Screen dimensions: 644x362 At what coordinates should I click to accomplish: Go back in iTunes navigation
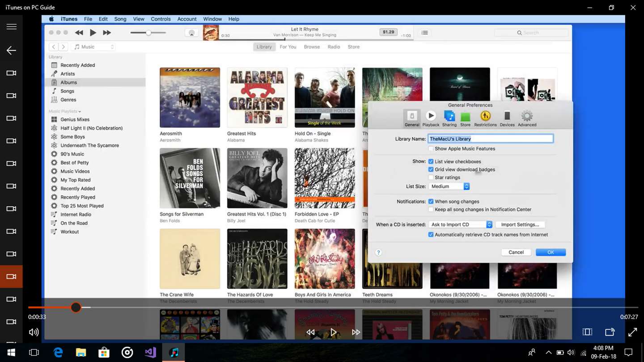(x=53, y=47)
